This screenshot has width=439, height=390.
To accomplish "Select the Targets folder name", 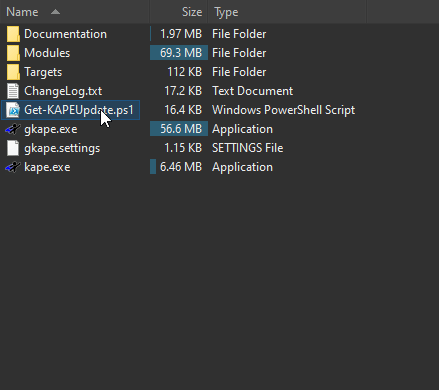I will [x=43, y=72].
